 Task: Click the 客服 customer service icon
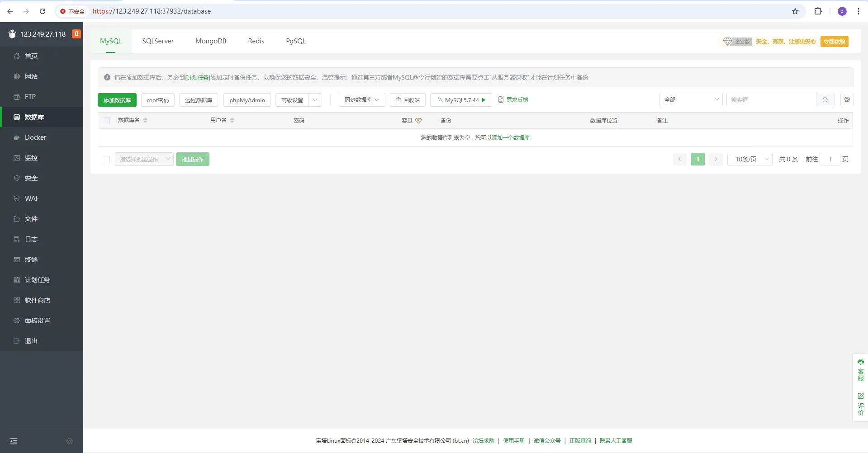click(861, 369)
